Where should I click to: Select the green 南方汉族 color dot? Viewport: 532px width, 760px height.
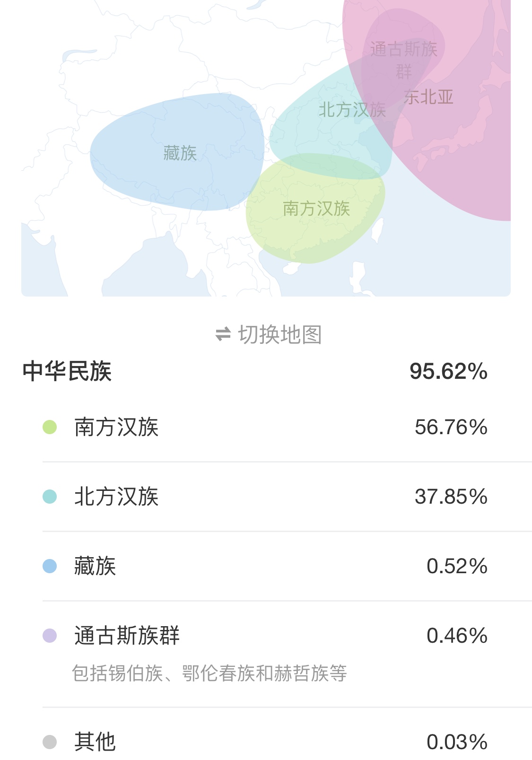[x=50, y=427]
